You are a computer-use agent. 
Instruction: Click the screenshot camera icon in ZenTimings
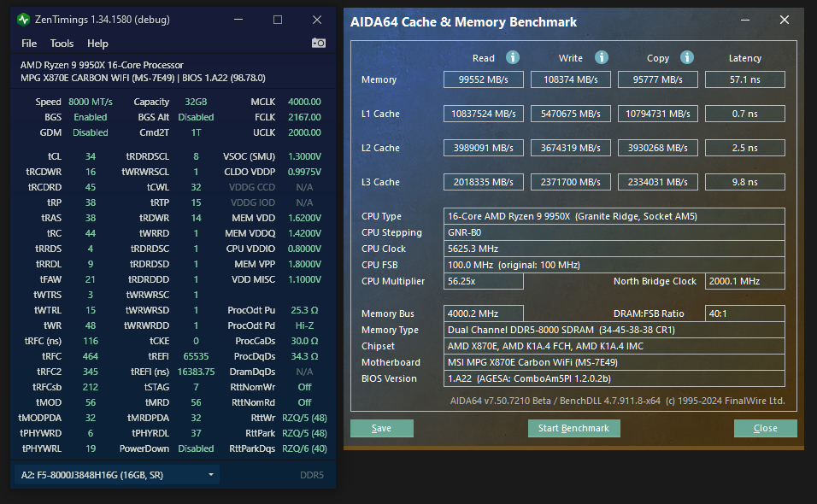(319, 42)
